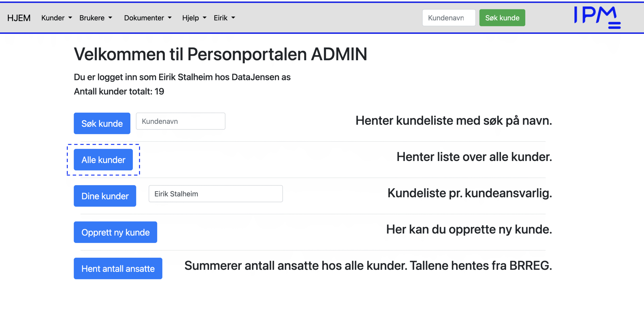Go to HJEM home link

tap(19, 18)
